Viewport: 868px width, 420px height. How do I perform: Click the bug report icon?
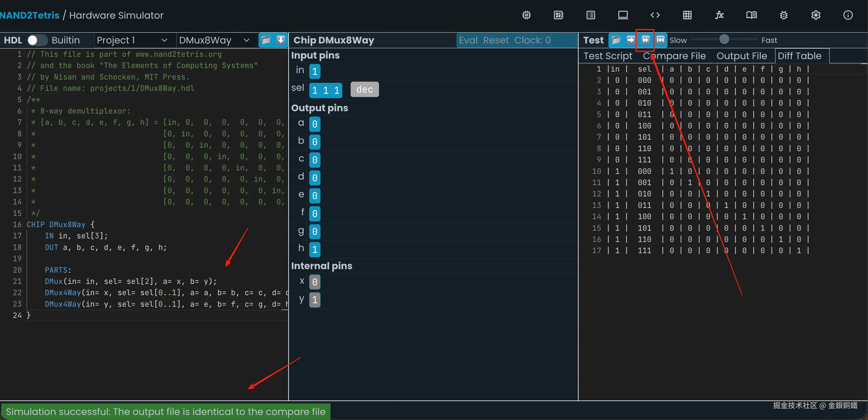click(x=783, y=15)
